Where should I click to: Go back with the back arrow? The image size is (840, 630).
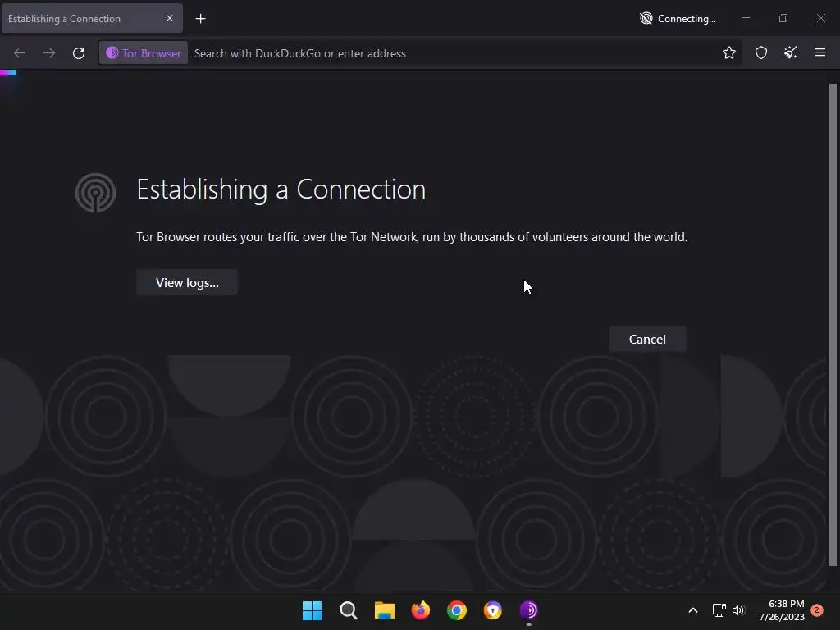coord(20,53)
